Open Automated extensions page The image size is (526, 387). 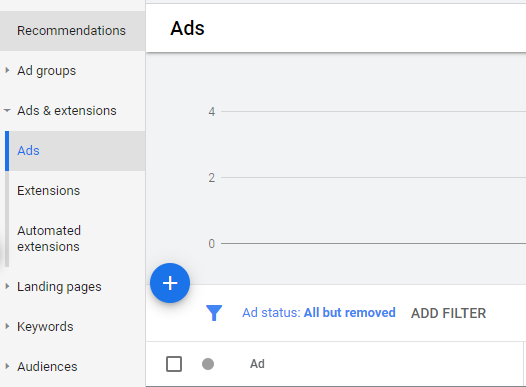tap(49, 238)
